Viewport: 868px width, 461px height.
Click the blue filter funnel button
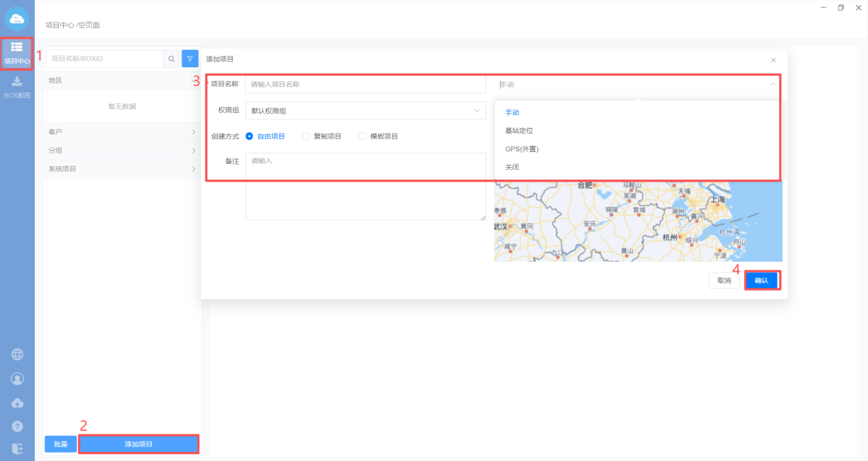(x=190, y=59)
